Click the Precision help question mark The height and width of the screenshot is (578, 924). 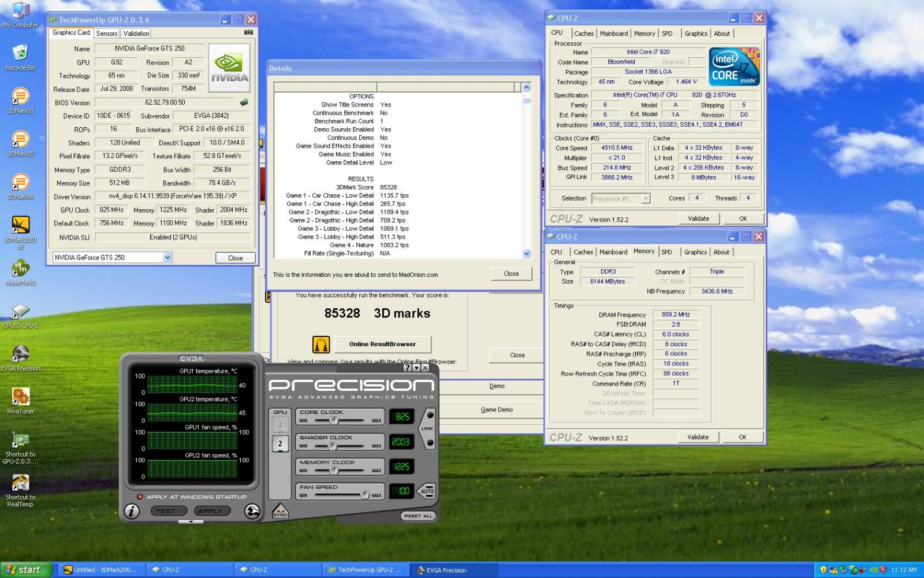407,368
